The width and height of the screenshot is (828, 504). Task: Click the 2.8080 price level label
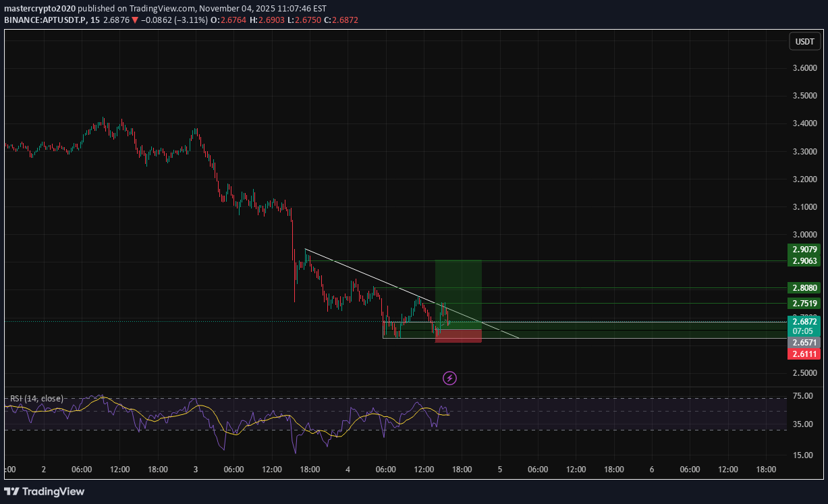tap(804, 287)
